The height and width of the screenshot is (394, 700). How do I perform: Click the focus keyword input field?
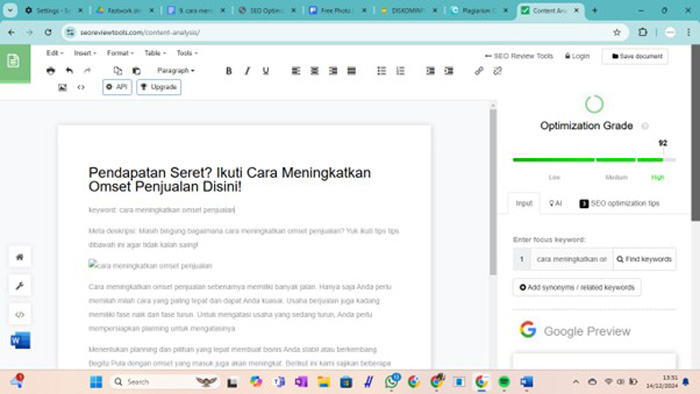571,259
